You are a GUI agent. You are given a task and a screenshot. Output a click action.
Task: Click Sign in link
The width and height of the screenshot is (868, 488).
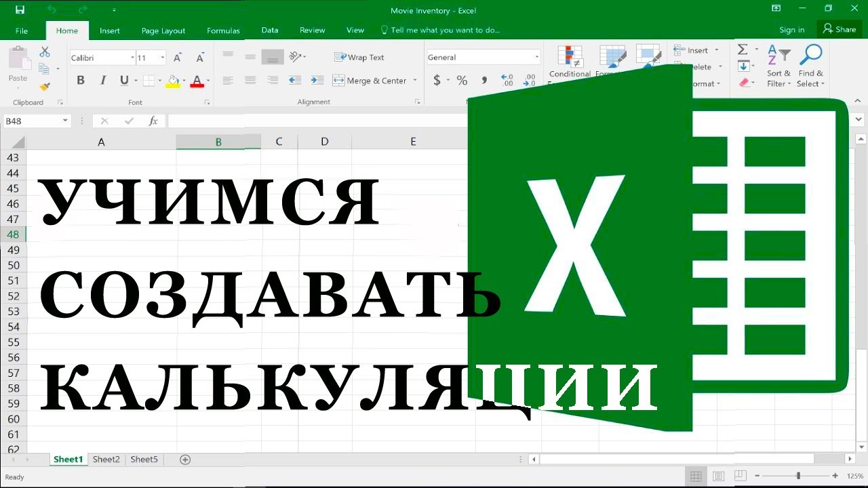792,30
